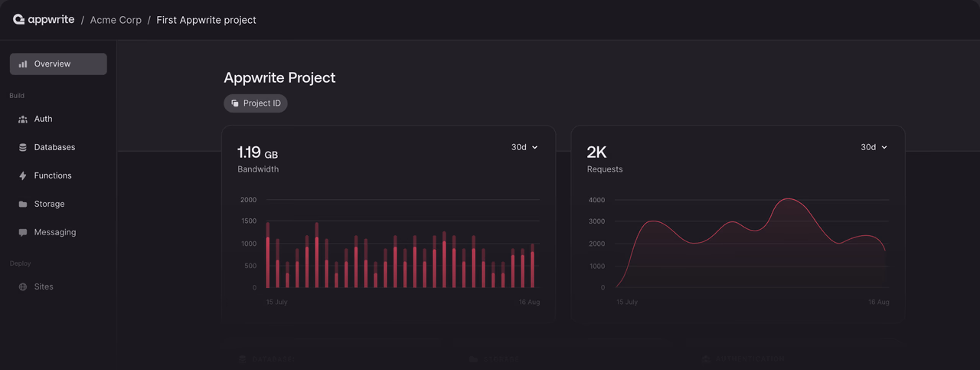
Task: Click the Databases stack icon
Action: 23,147
